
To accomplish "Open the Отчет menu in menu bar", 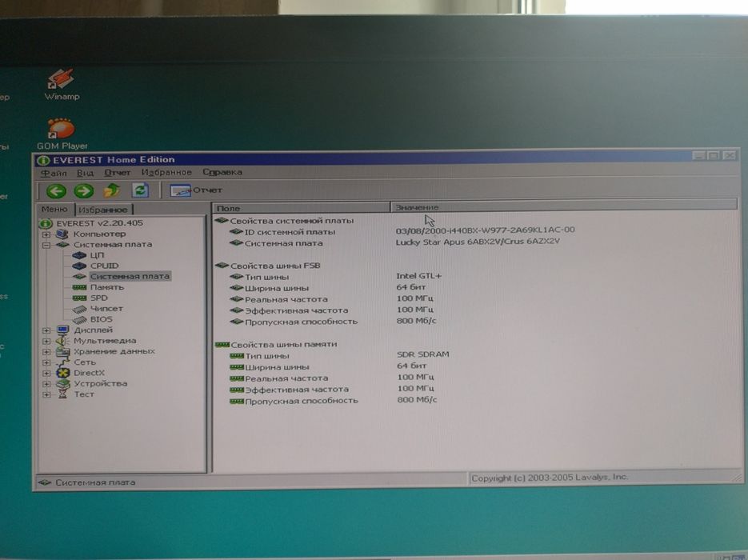I will pyautogui.click(x=117, y=172).
